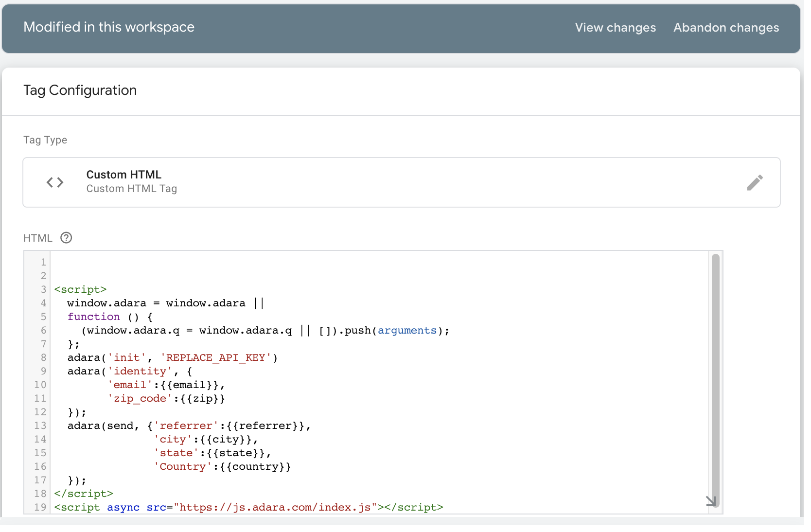Click the 'Country' key on line 16
Viewport: 811px width, 532px height.
[x=183, y=467]
